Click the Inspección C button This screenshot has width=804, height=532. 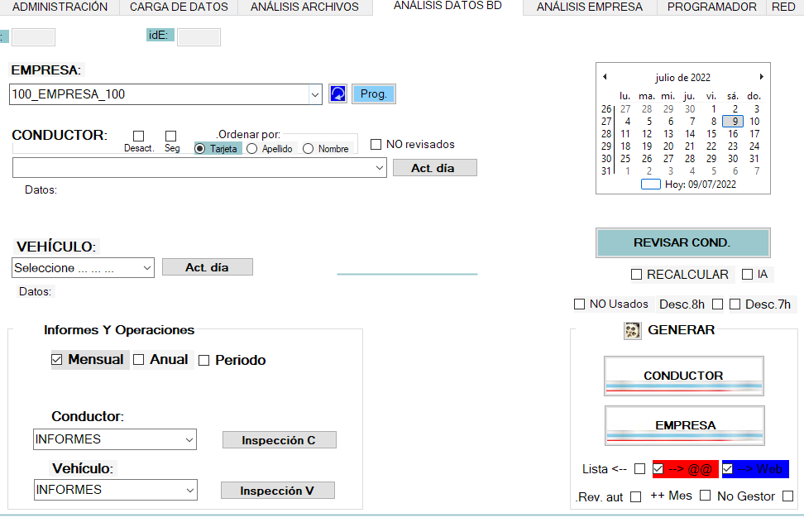tap(279, 439)
